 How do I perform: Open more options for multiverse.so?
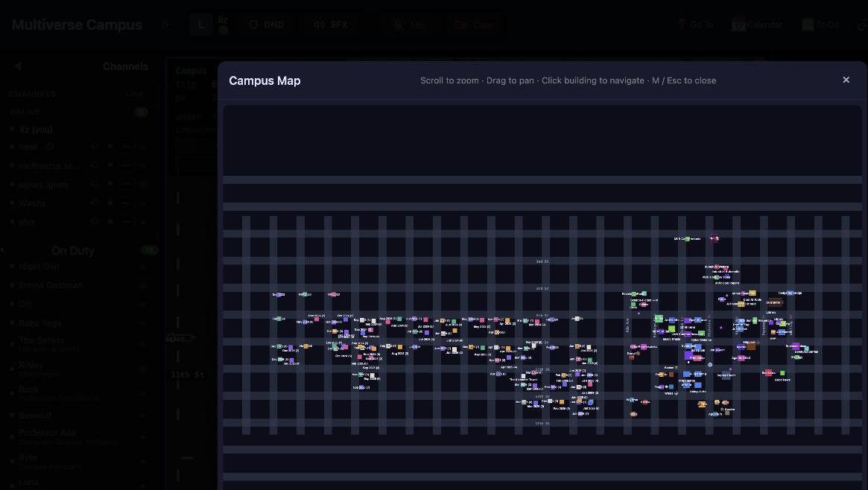tap(126, 165)
